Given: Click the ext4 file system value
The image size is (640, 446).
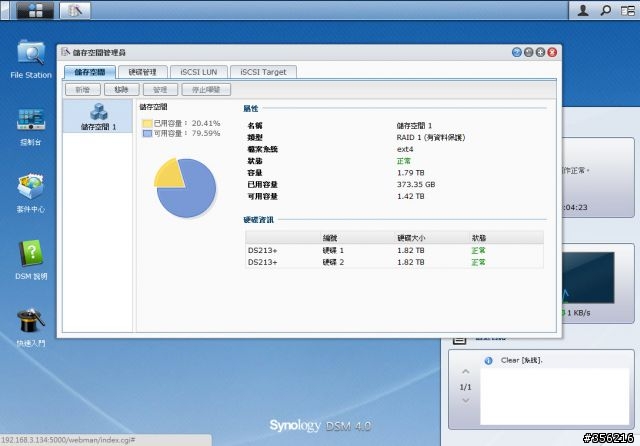Looking at the screenshot, I should click(x=405, y=149).
